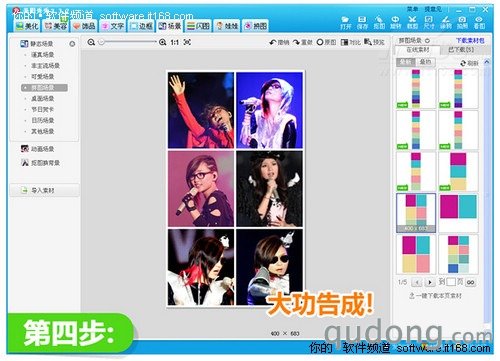Click the zoom in magnifier icon

162,42
